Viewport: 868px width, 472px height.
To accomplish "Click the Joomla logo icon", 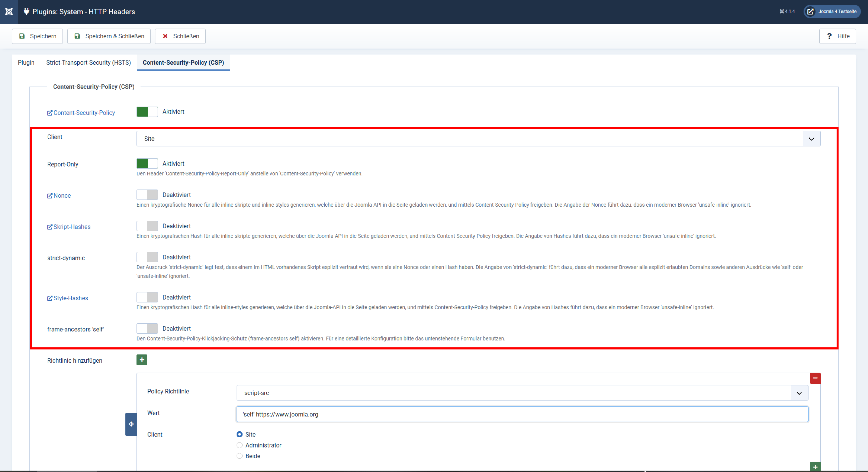I will coord(9,11).
